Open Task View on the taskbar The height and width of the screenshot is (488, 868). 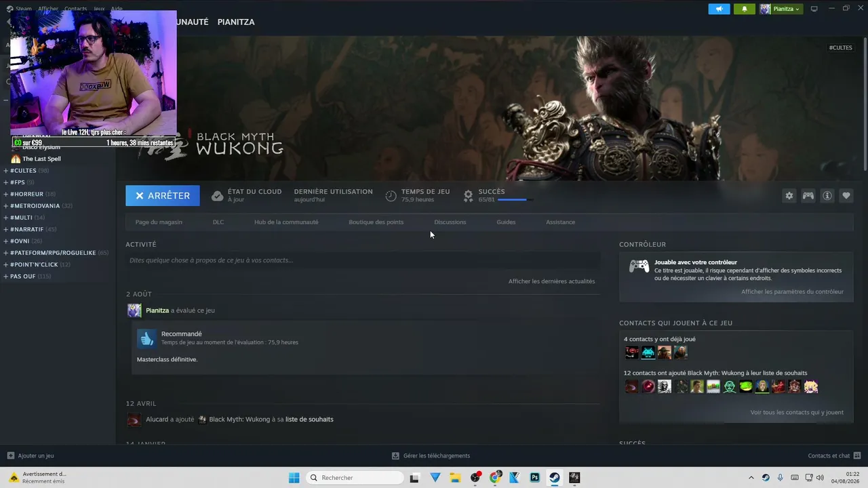pyautogui.click(x=415, y=478)
